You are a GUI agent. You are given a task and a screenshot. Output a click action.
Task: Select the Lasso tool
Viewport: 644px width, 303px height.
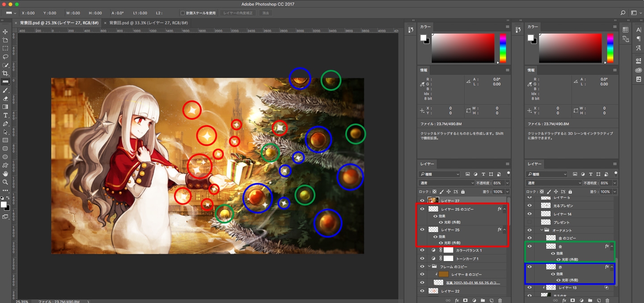point(5,57)
